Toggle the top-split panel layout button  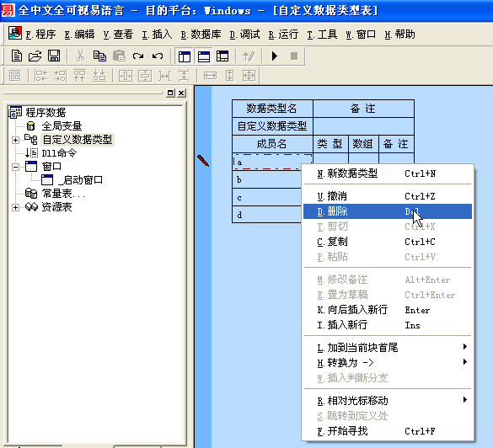point(203,56)
